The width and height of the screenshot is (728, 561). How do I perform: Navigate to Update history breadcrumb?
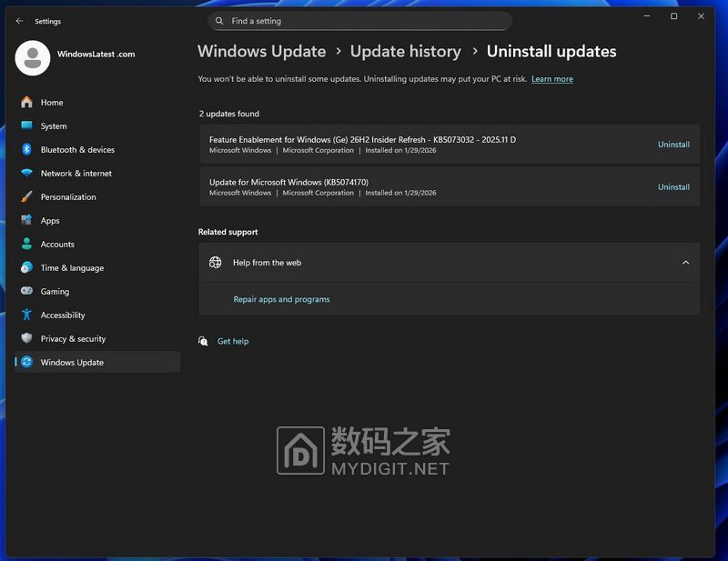tap(405, 51)
